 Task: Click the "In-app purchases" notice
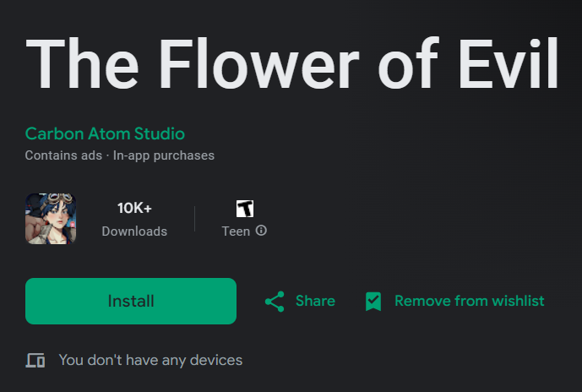point(161,155)
